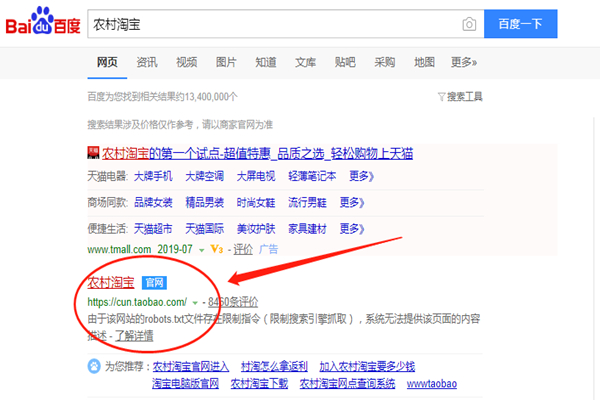600x400 pixels.
Task: Open the 天猫超市 link
Action: coord(153,229)
